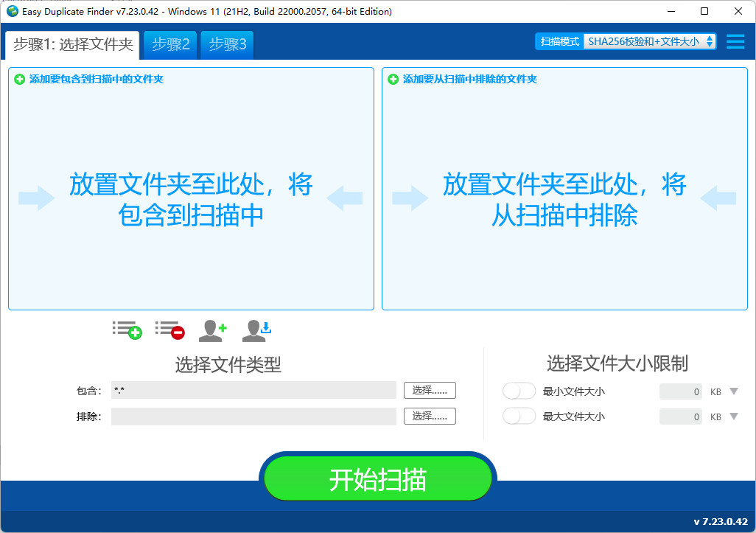This screenshot has height=533, width=756.
Task: Click the maximum file size value field
Action: point(680,417)
